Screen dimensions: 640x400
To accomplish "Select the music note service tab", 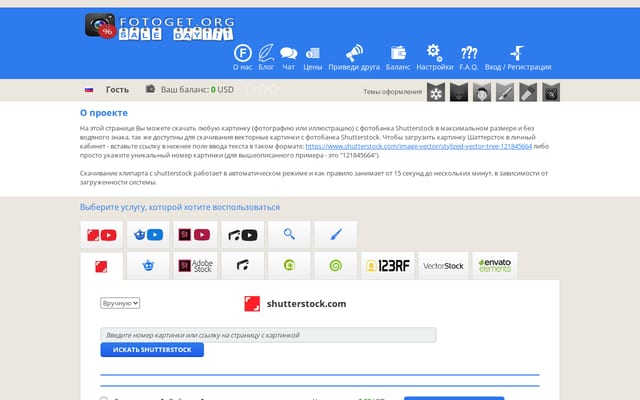I will point(242,266).
